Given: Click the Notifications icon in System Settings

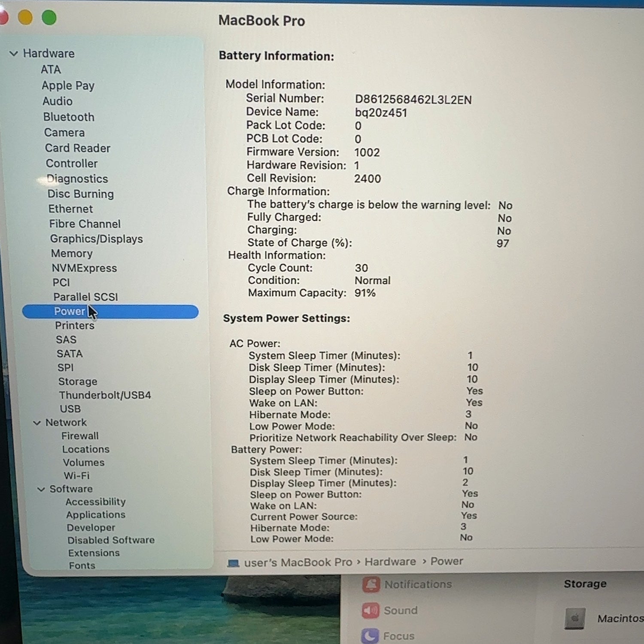Looking at the screenshot, I should coord(371,584).
